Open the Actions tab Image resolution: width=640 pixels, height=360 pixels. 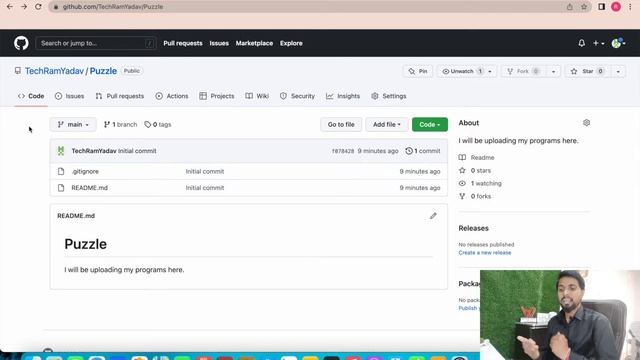click(172, 96)
